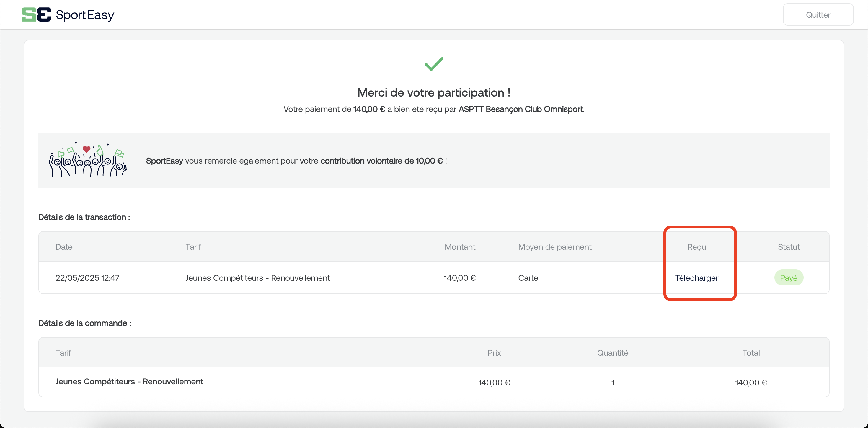Click the contribution volontaire de 10,00 € text
Image resolution: width=868 pixels, height=428 pixels.
(x=381, y=161)
